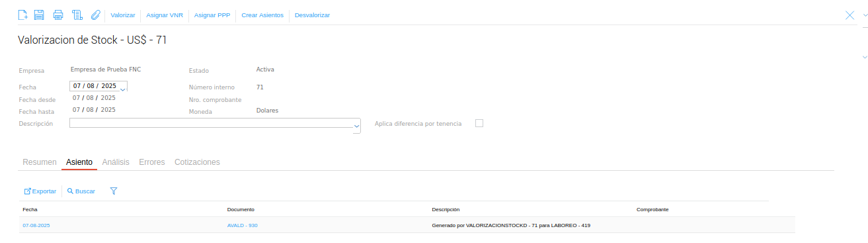868x243 pixels.
Task: Toggle Aplica diferencia por tenencia checkbox
Action: point(479,122)
